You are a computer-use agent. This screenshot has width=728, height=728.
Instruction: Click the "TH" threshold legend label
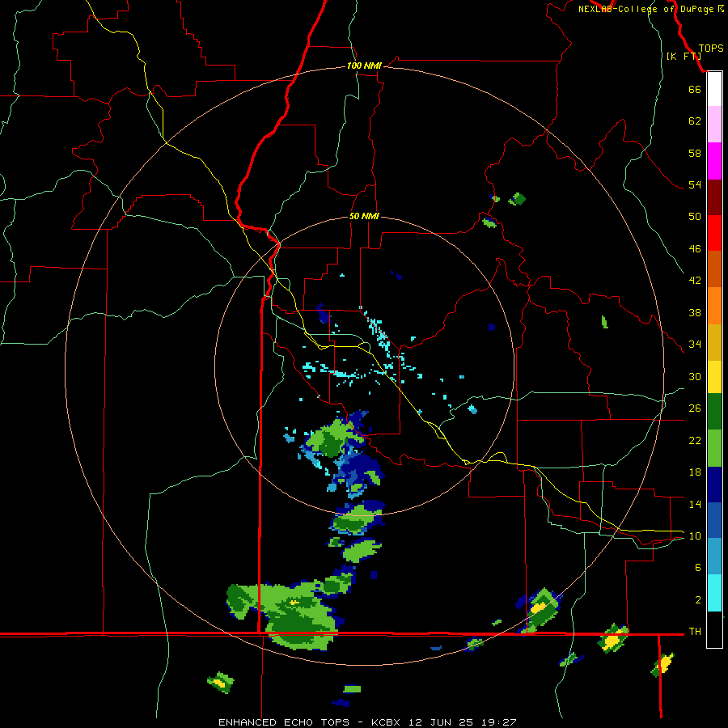[695, 631]
